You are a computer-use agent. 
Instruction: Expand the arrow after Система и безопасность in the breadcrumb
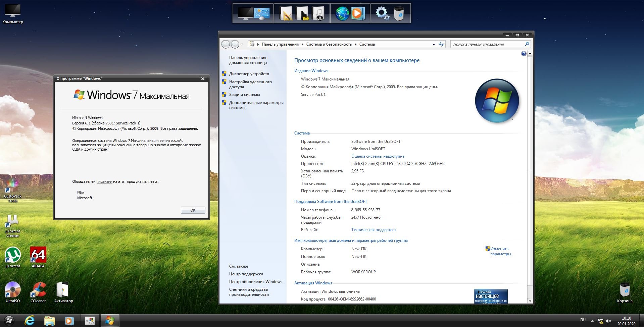tap(355, 44)
